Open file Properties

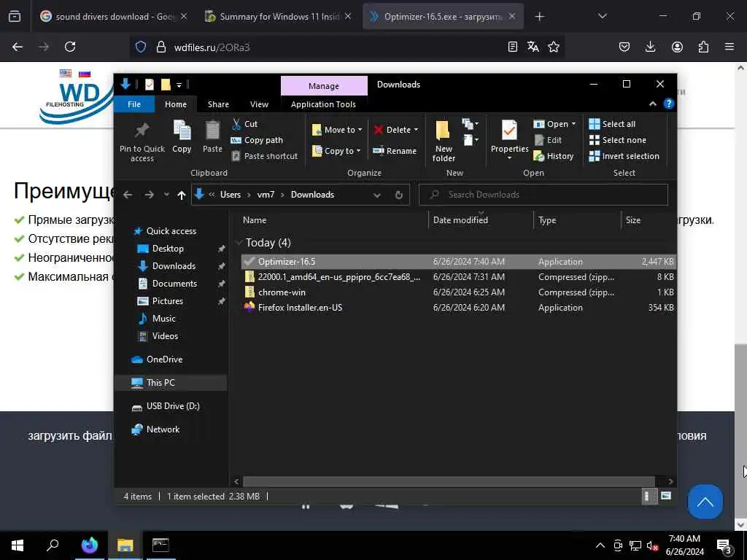tap(509, 138)
